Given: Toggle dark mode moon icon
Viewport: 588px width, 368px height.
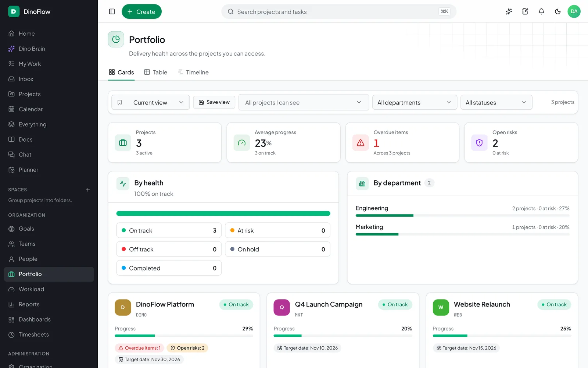Looking at the screenshot, I should coord(557,11).
